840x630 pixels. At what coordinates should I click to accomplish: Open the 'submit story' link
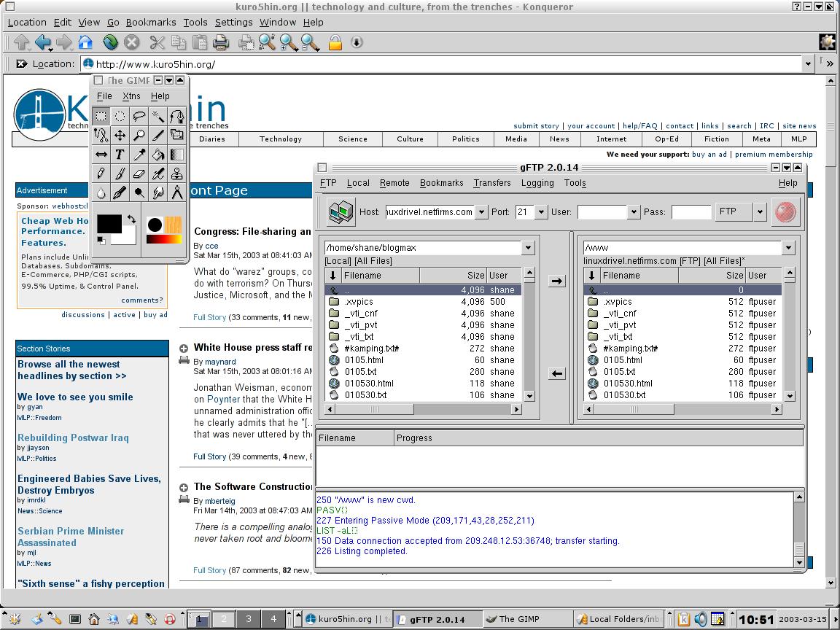536,126
